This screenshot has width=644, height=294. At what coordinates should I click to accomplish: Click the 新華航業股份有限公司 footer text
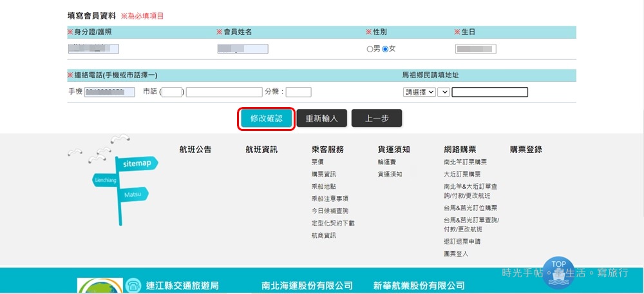click(x=419, y=286)
